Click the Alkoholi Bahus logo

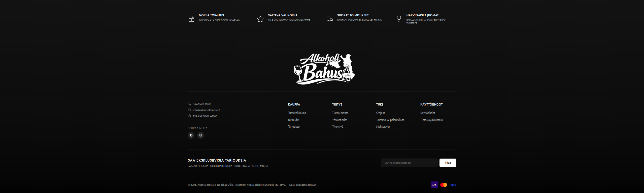click(x=324, y=69)
